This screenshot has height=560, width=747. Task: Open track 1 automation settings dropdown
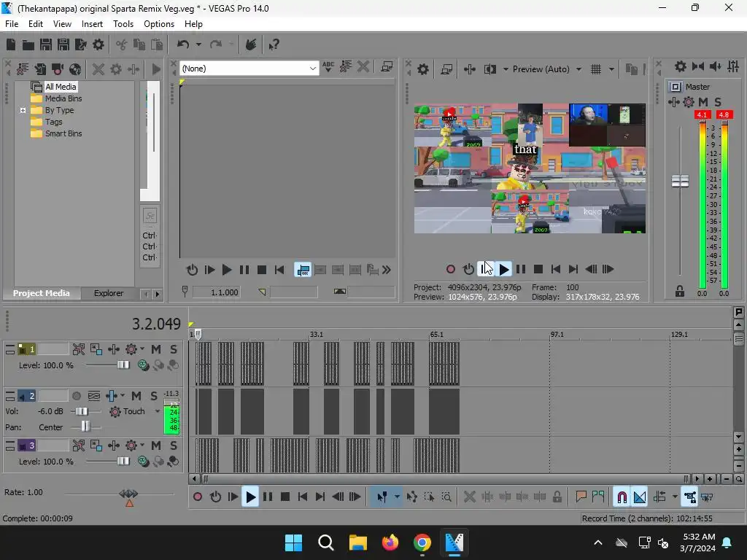pos(142,349)
